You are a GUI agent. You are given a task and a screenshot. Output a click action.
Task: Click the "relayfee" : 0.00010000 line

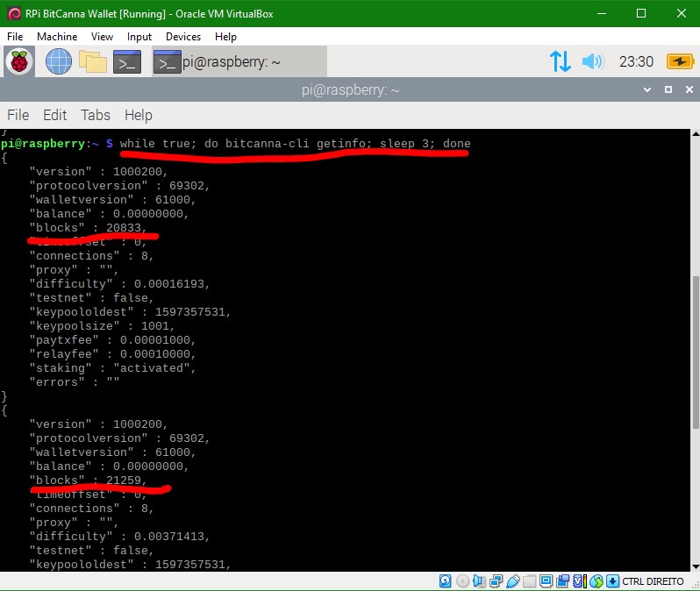(112, 354)
